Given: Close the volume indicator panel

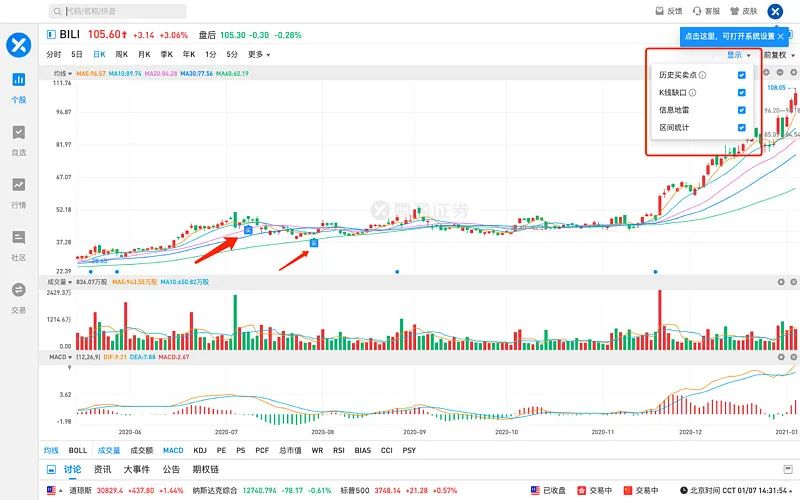Looking at the screenshot, I should [793, 282].
